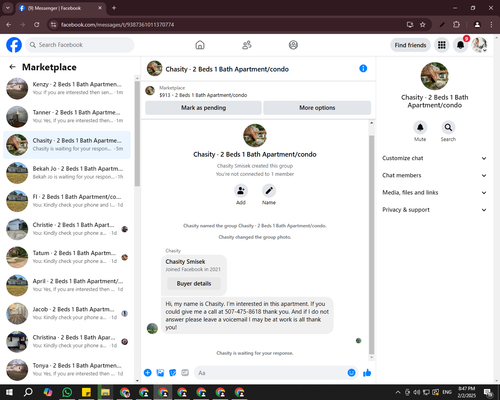Open Chrome extensions puzzle icon
Screen dimensions: 500x400
456,25
